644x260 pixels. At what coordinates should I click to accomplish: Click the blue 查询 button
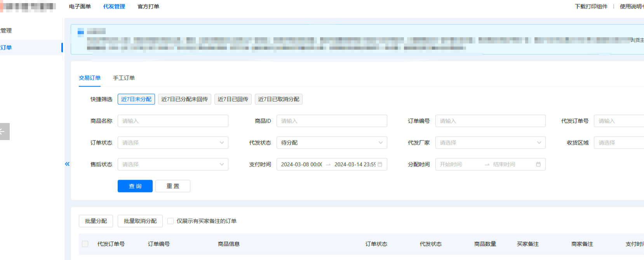(x=135, y=186)
